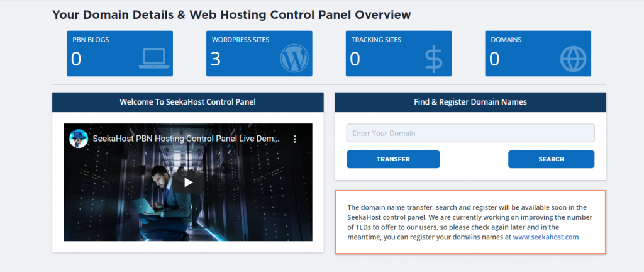The height and width of the screenshot is (272, 644).
Task: Open the Domains card
Action: point(538,54)
